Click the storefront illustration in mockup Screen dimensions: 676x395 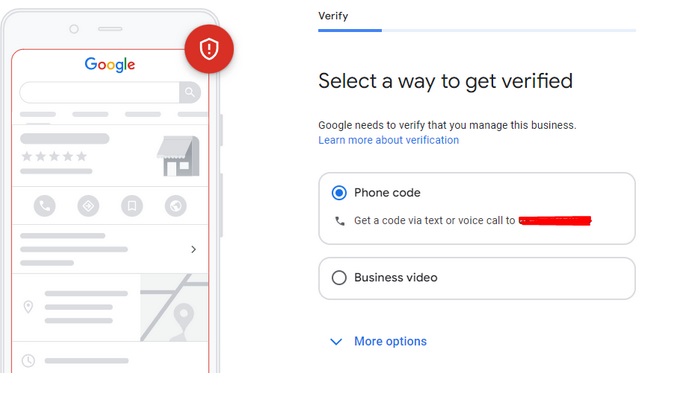pyautogui.click(x=178, y=156)
